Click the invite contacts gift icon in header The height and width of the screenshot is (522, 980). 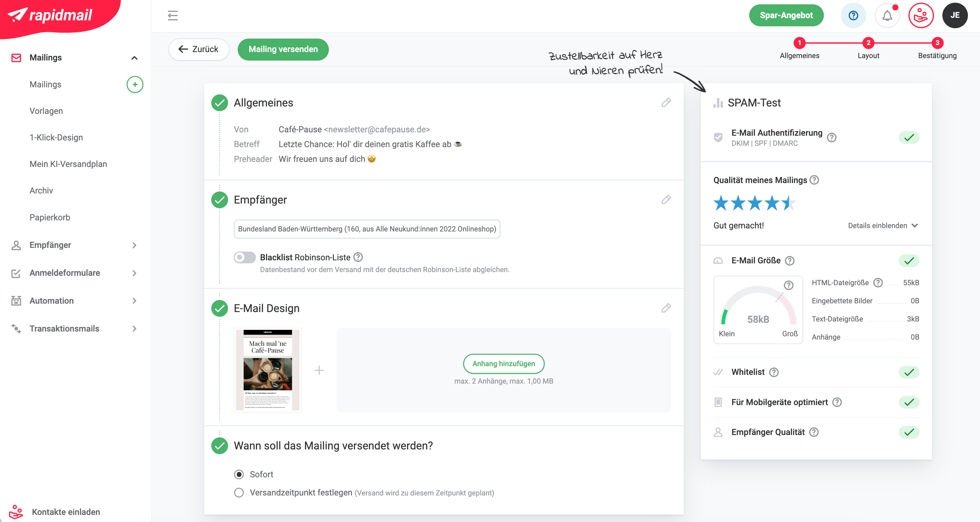(x=921, y=15)
